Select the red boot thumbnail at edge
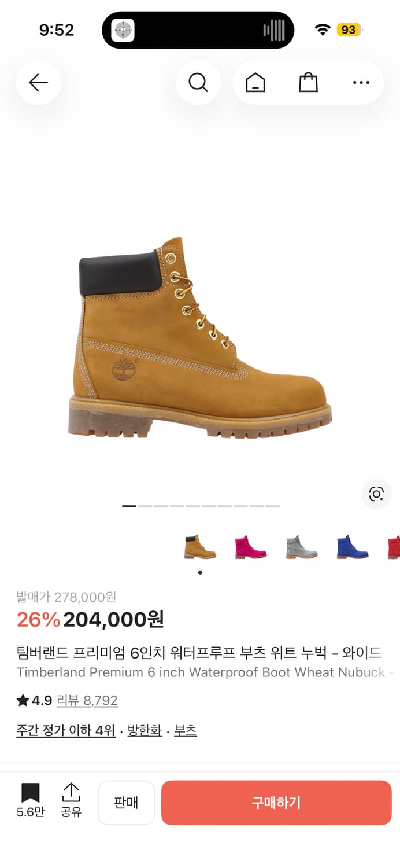Viewport: 400px width, 868px height. (394, 547)
